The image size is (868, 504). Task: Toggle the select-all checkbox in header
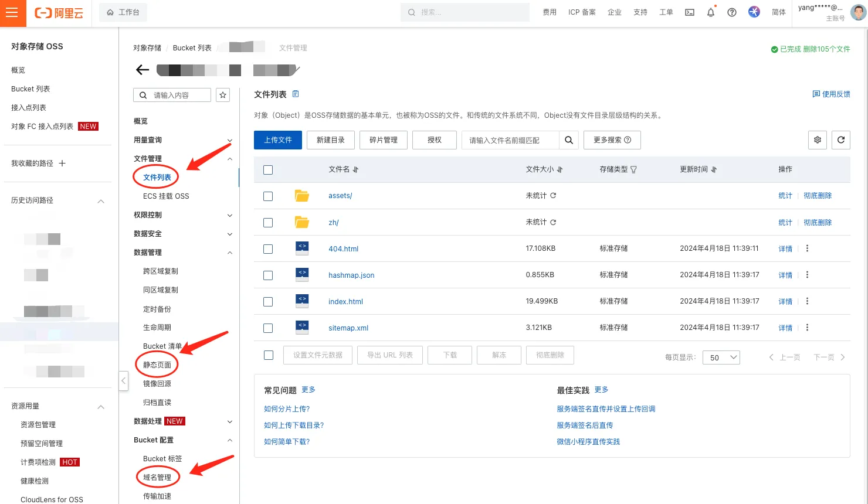[x=268, y=170]
